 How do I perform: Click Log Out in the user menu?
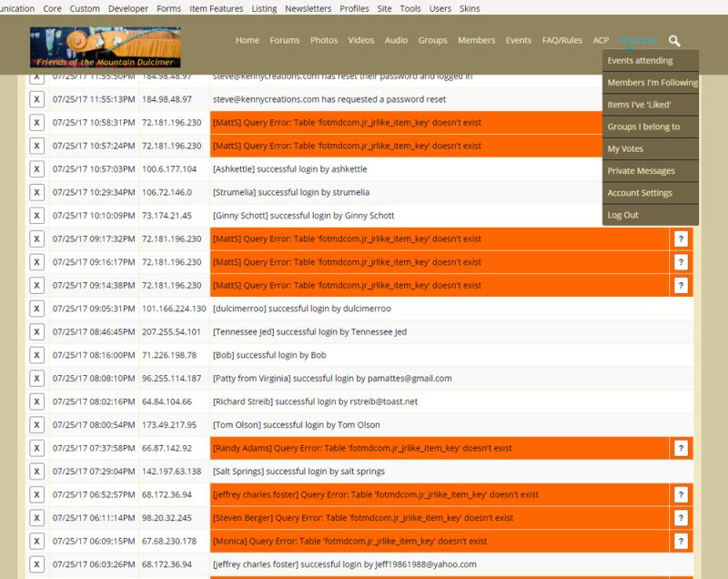622,215
